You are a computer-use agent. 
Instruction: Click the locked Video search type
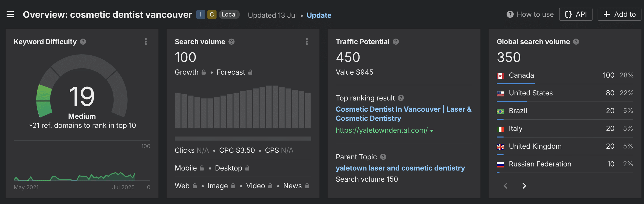coord(259,186)
